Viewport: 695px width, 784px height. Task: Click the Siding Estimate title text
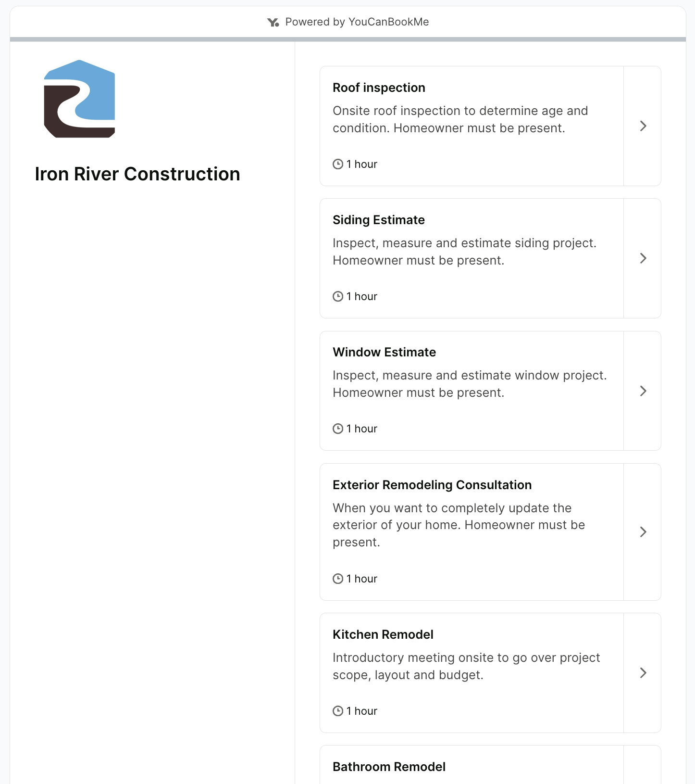(379, 220)
